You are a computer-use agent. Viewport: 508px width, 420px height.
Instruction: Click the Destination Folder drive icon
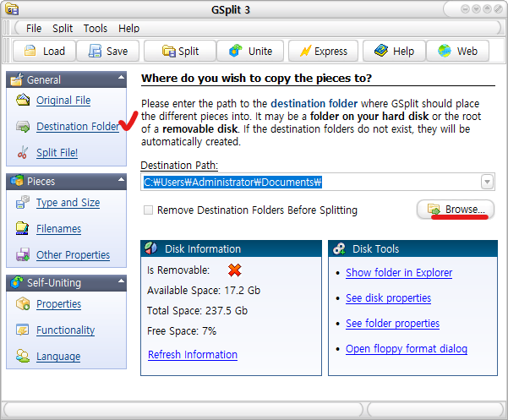point(23,126)
